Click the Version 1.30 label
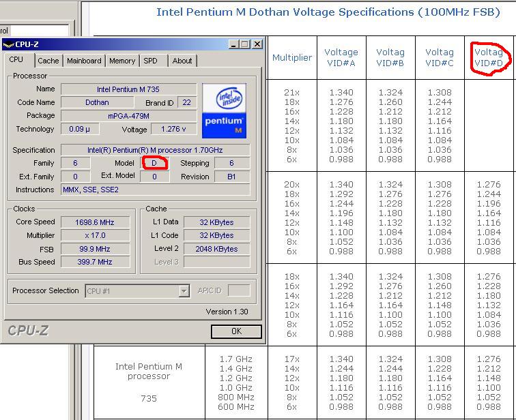 (x=227, y=312)
